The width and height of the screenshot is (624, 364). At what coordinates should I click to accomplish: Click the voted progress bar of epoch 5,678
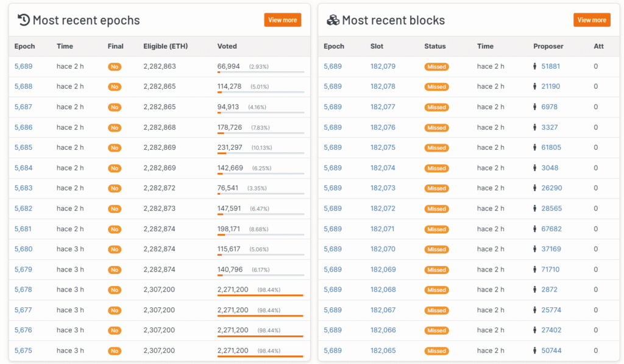tap(261, 295)
